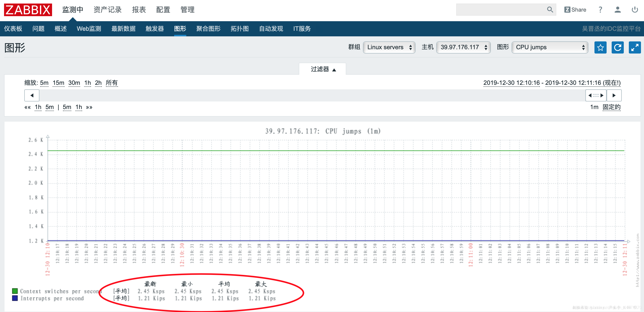Click the right scroll arrow on time bar
The width and height of the screenshot is (644, 312).
(x=614, y=95)
